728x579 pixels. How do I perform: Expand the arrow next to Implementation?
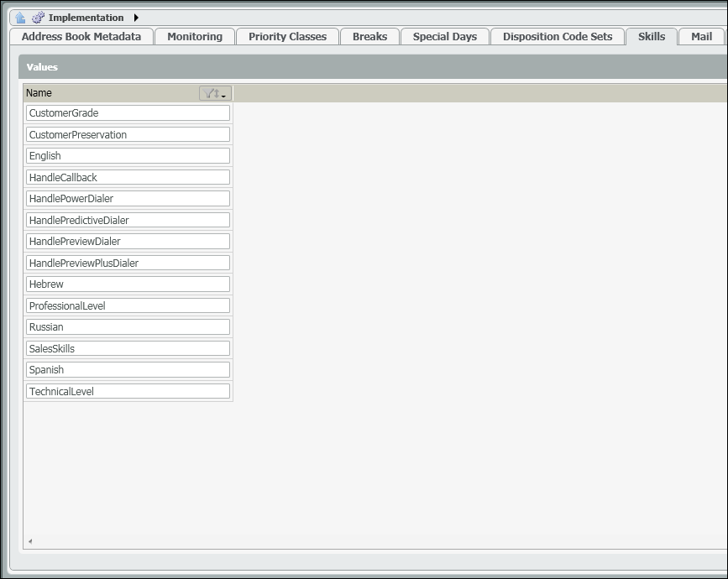coord(136,18)
